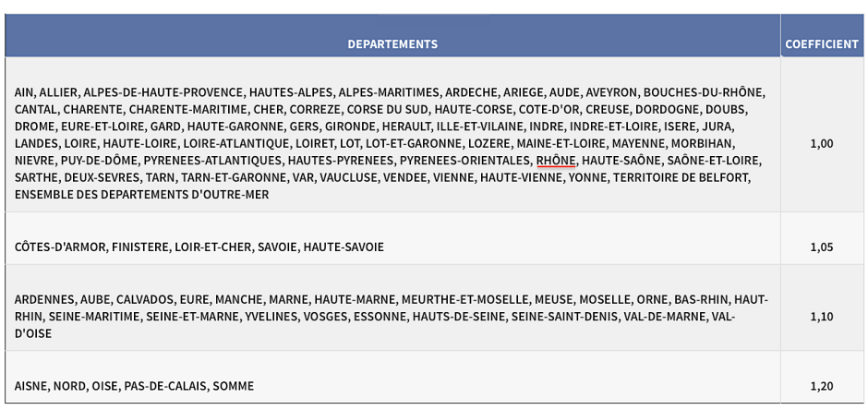The width and height of the screenshot is (868, 410).
Task: Click the CÔTES-D'ARMOR text in second row
Action: [60, 247]
